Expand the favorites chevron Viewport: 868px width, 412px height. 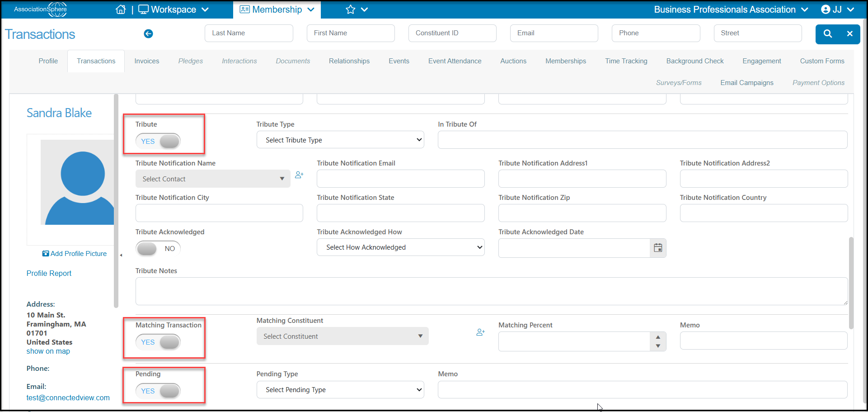pyautogui.click(x=365, y=9)
